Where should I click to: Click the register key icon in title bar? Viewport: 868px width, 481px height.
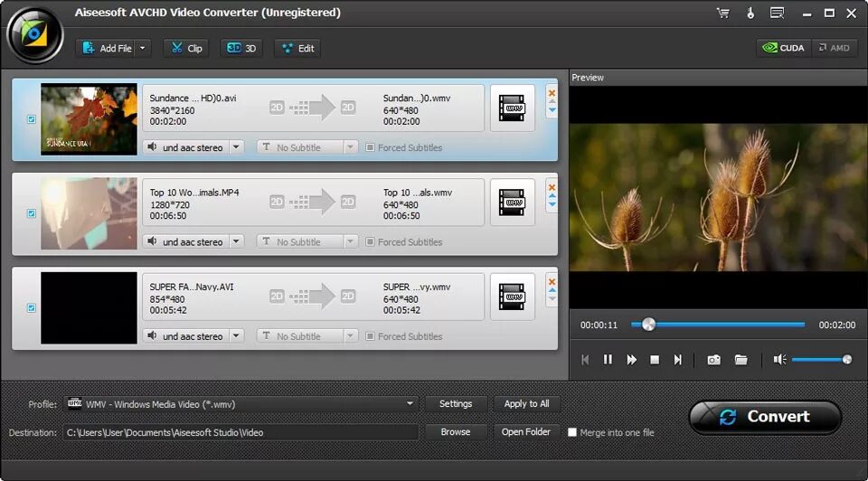coord(750,13)
